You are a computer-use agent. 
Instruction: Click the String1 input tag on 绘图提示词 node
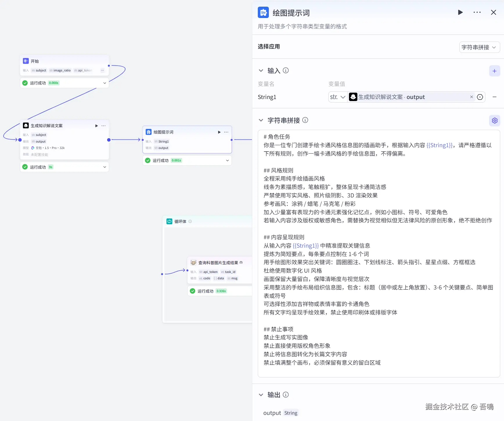tap(162, 141)
